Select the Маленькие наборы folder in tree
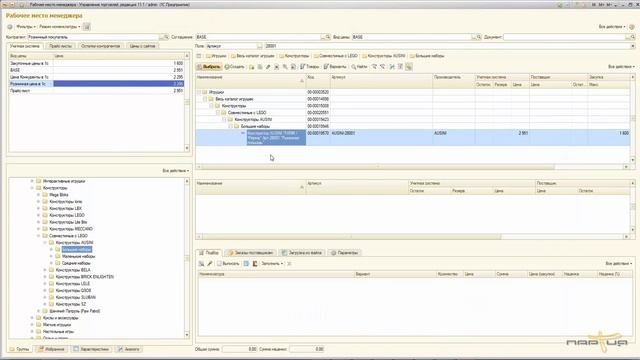 pyautogui.click(x=78, y=256)
